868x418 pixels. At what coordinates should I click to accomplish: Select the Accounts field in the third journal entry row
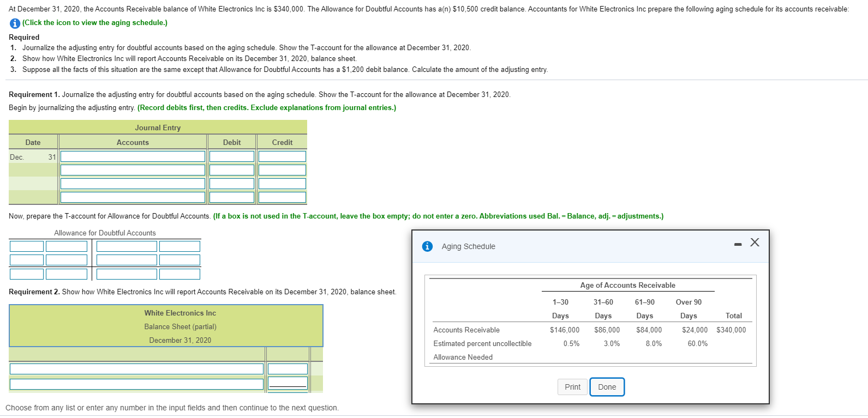point(133,184)
